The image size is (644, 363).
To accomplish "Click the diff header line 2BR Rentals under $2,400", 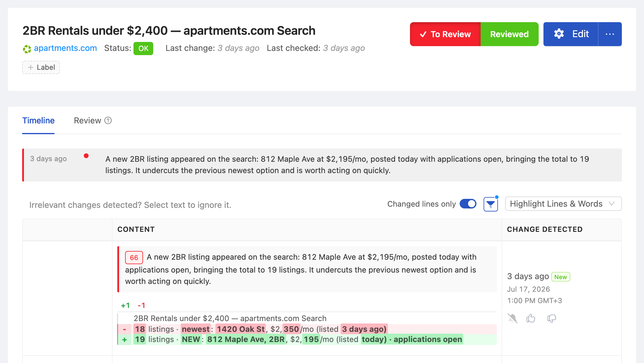I will point(230,318).
